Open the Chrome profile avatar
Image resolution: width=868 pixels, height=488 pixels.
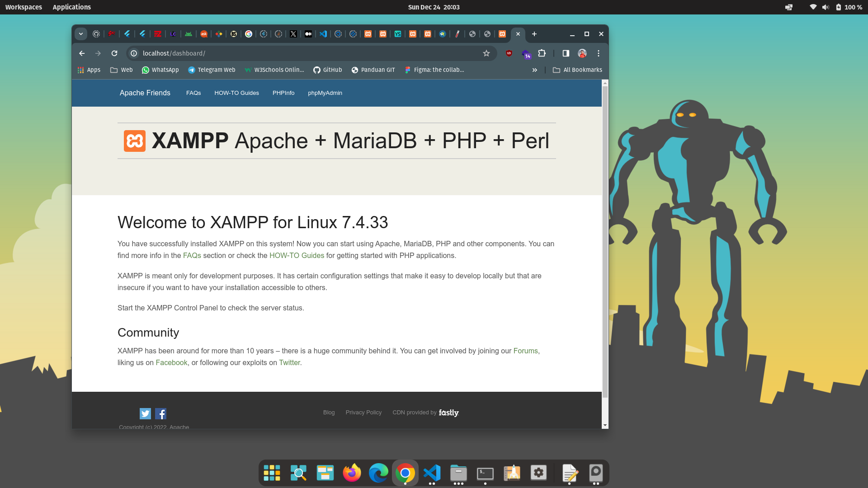582,53
